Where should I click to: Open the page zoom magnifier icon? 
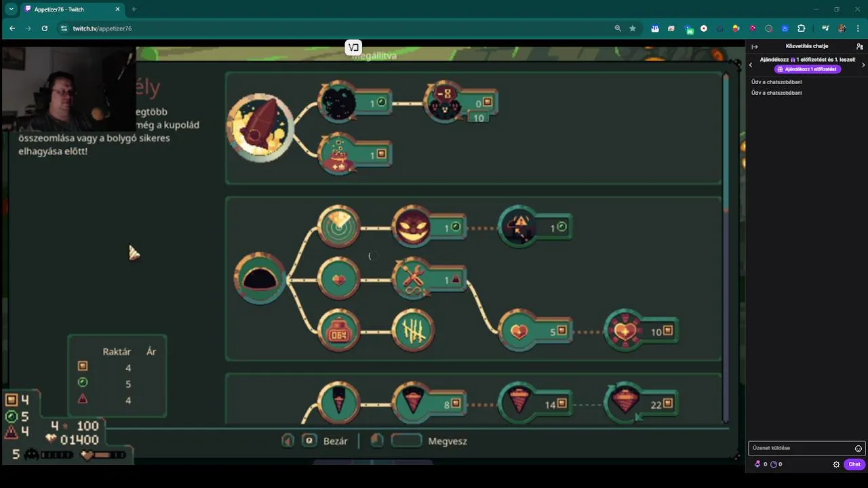pos(618,28)
